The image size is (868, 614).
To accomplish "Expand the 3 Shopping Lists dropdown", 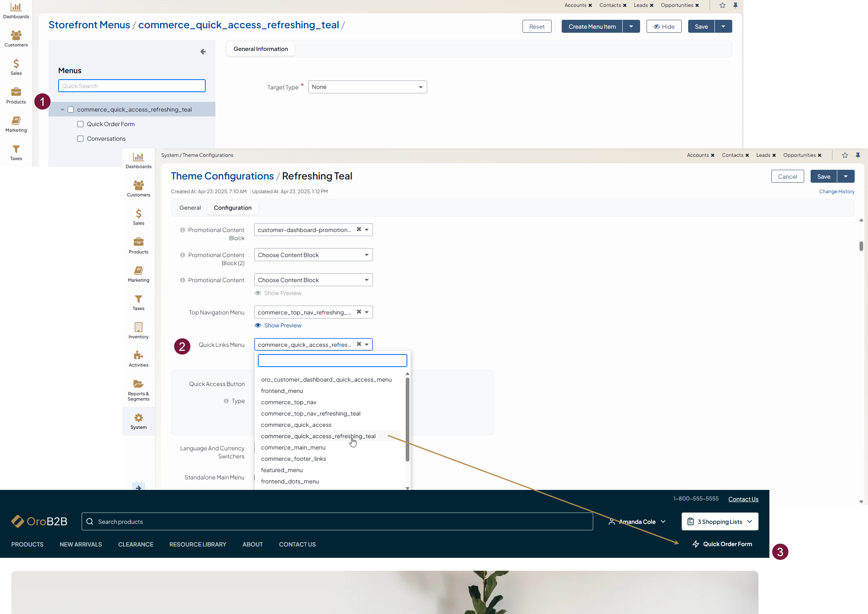I will pos(720,521).
